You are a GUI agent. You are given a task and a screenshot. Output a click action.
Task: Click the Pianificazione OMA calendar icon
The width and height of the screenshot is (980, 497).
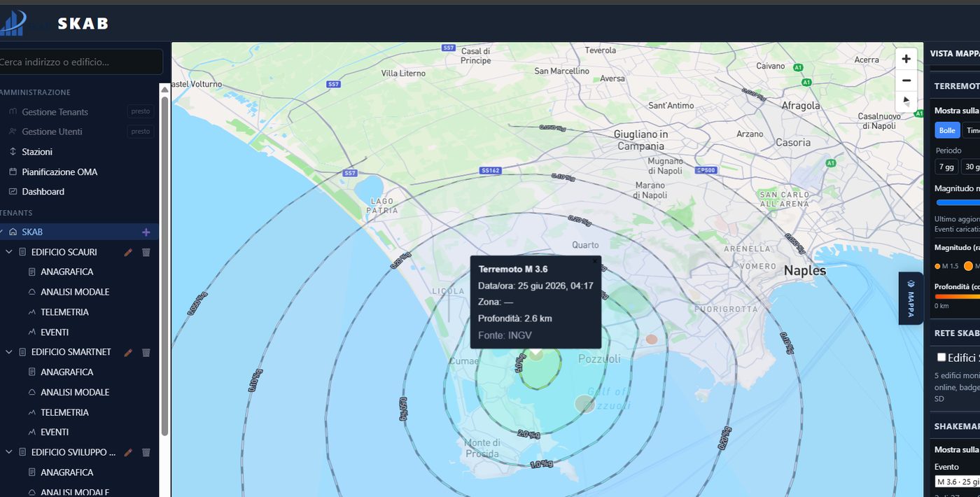point(13,171)
